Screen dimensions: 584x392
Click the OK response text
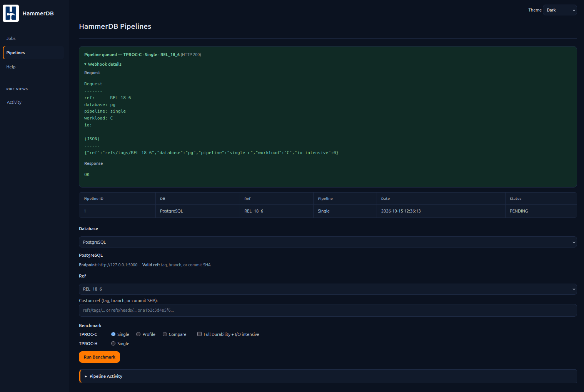coord(87,174)
